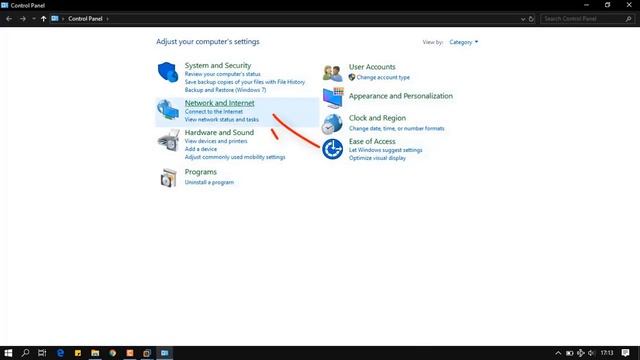640x360 pixels.
Task: Expand the recent locations dropdown arrow
Action: [34, 19]
